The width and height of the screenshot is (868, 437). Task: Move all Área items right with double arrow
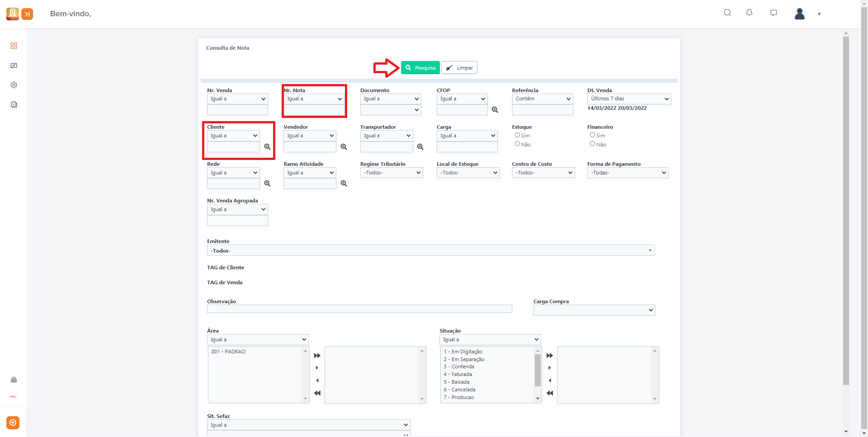(x=317, y=356)
